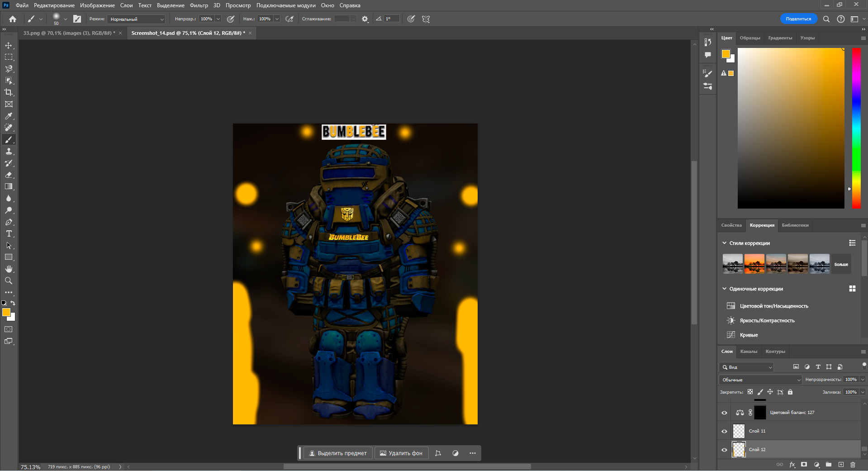Toggle lock position
Screen dimensions: 868x471
(770, 392)
